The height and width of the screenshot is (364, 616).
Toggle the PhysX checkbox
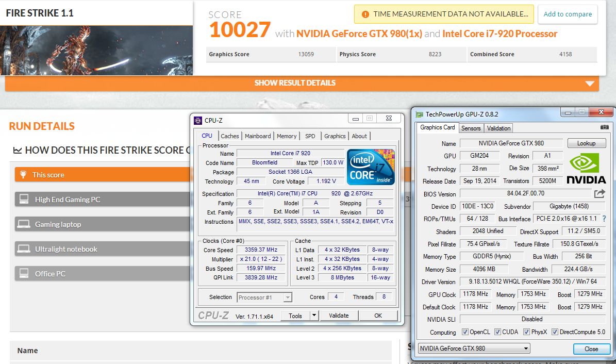click(x=526, y=332)
